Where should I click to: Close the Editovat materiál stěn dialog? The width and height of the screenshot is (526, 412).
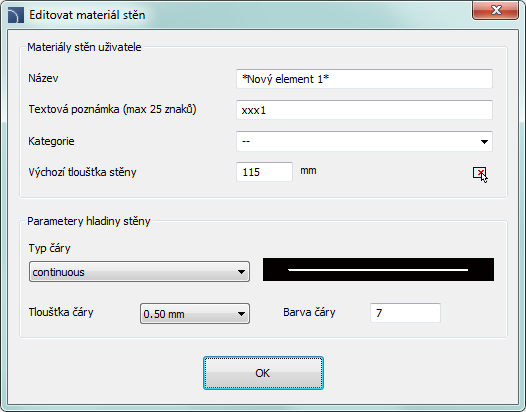click(x=495, y=10)
